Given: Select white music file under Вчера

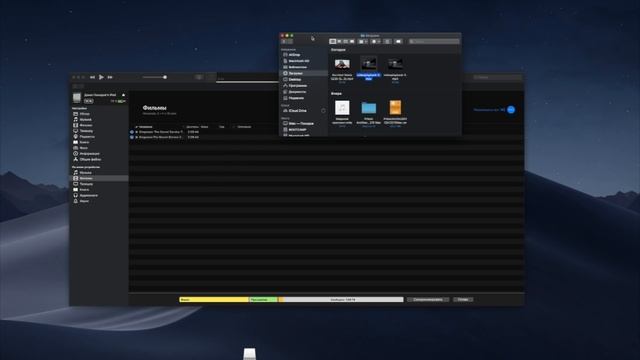Looking at the screenshot, I should (x=342, y=108).
